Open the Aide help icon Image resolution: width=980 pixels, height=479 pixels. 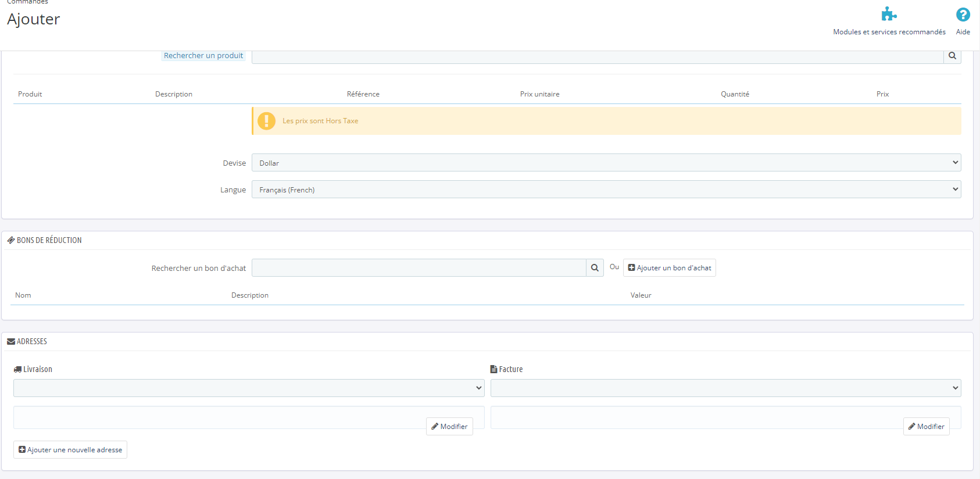963,14
